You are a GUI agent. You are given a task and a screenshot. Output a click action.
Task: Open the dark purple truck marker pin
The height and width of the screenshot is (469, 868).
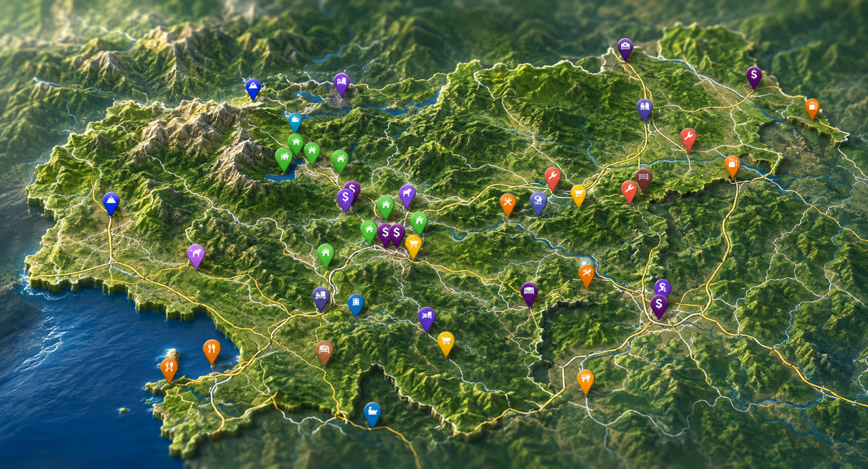[x=321, y=298]
